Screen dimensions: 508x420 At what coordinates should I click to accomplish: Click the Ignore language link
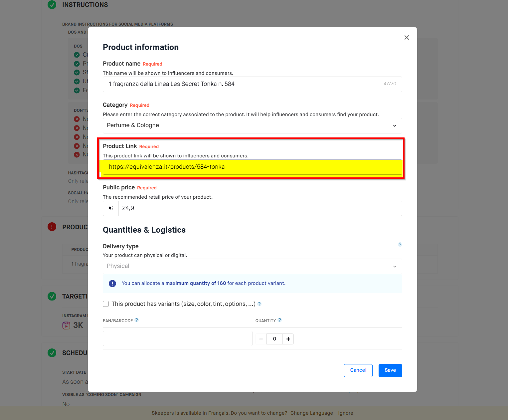[x=345, y=413]
